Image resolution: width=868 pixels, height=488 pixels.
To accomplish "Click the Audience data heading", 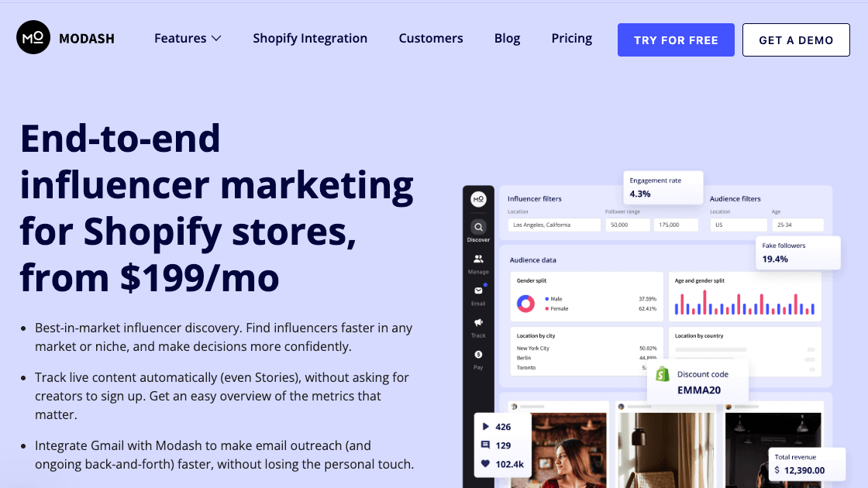I will coord(533,260).
